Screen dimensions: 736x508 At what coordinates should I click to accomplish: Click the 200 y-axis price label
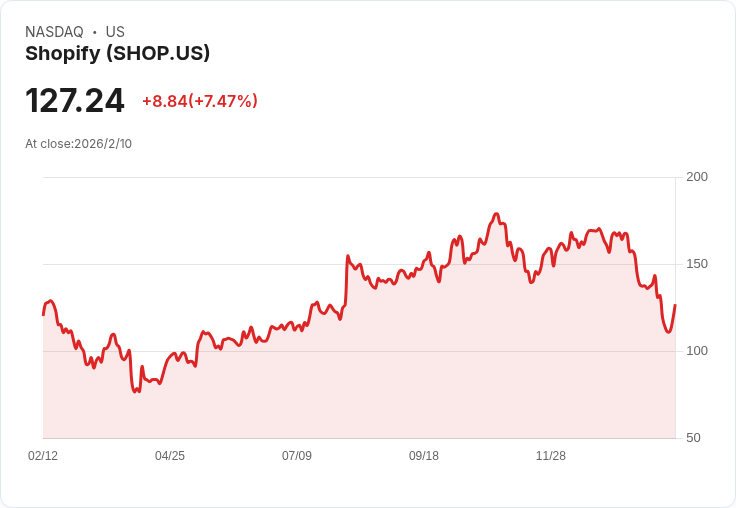tap(697, 177)
